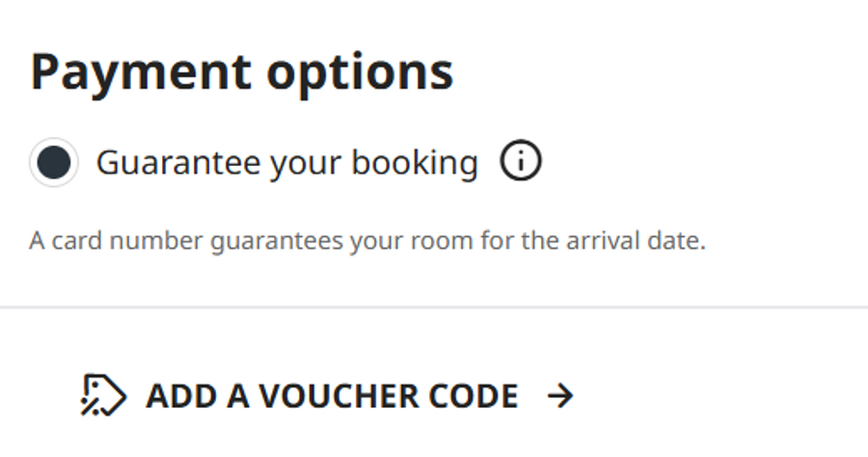Screen dimensions: 868x457
Task: Expand the voucher code section using its arrow
Action: (x=559, y=395)
